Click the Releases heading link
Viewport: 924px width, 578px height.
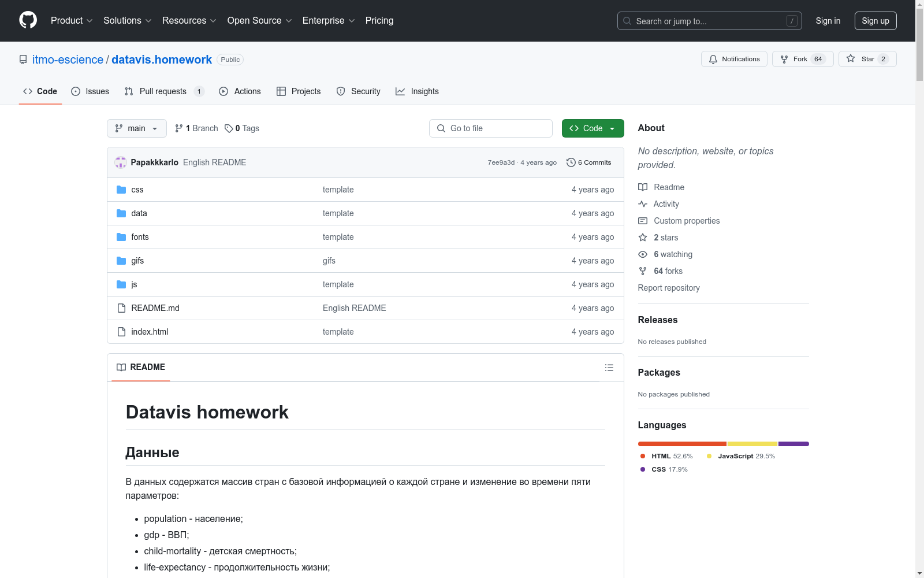click(658, 320)
